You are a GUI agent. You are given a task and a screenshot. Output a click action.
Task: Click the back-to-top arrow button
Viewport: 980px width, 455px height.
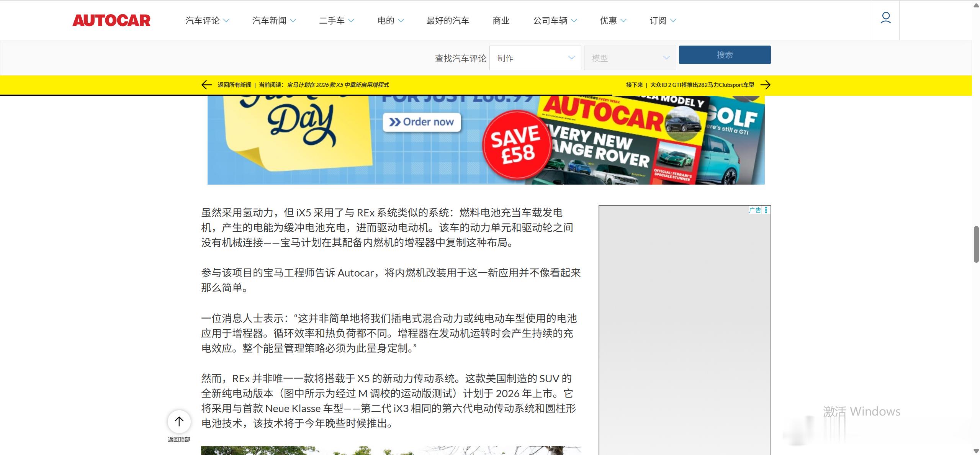click(x=179, y=422)
